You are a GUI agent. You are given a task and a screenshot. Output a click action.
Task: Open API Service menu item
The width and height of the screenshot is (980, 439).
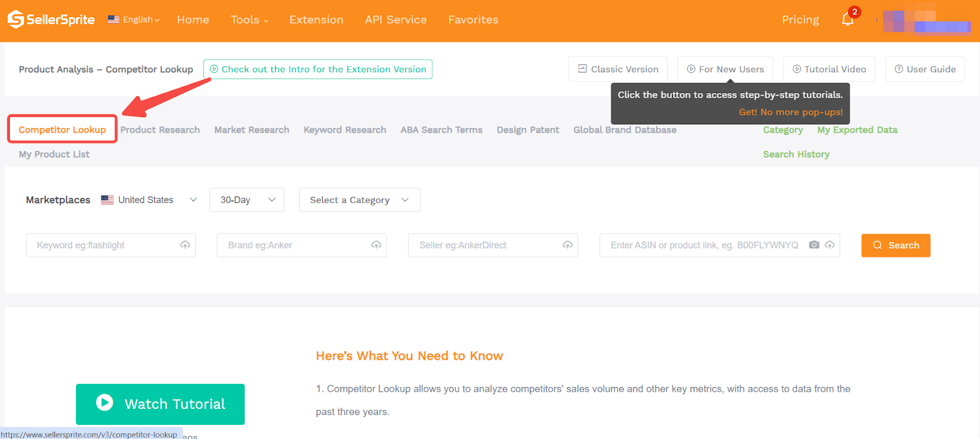pos(396,20)
